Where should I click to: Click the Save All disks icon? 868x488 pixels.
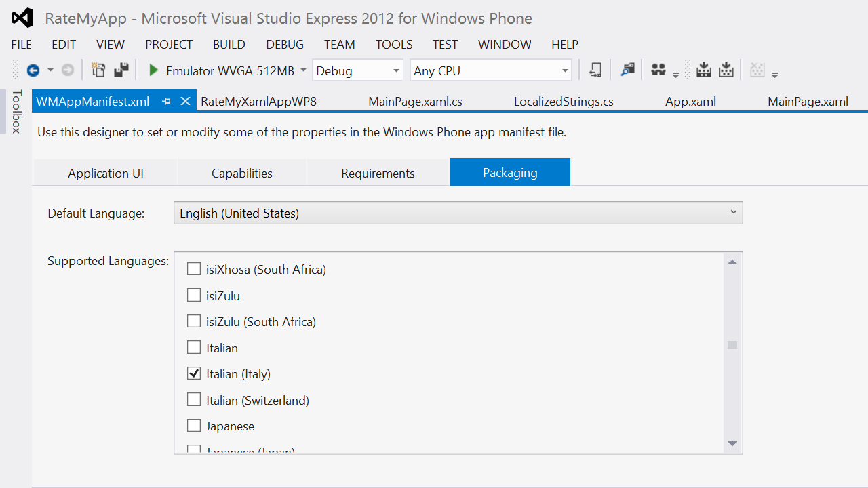pos(121,70)
